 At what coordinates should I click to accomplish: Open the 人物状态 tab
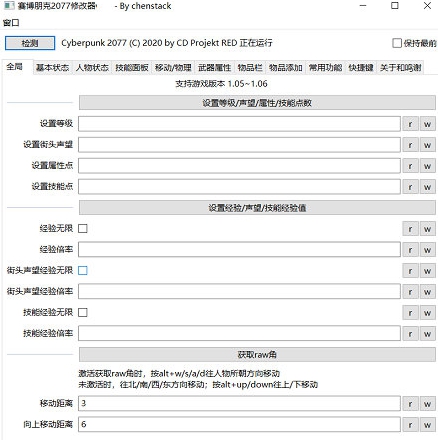point(92,68)
